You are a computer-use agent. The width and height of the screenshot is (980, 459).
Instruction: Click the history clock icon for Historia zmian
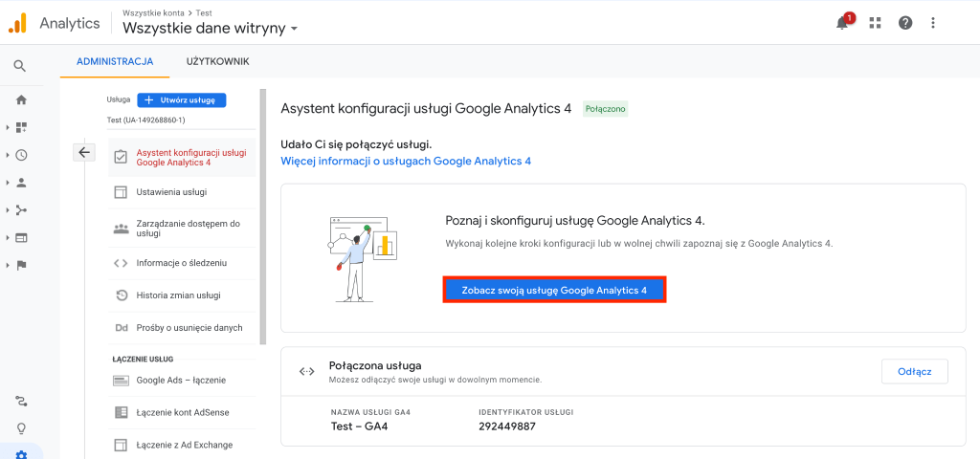point(122,295)
